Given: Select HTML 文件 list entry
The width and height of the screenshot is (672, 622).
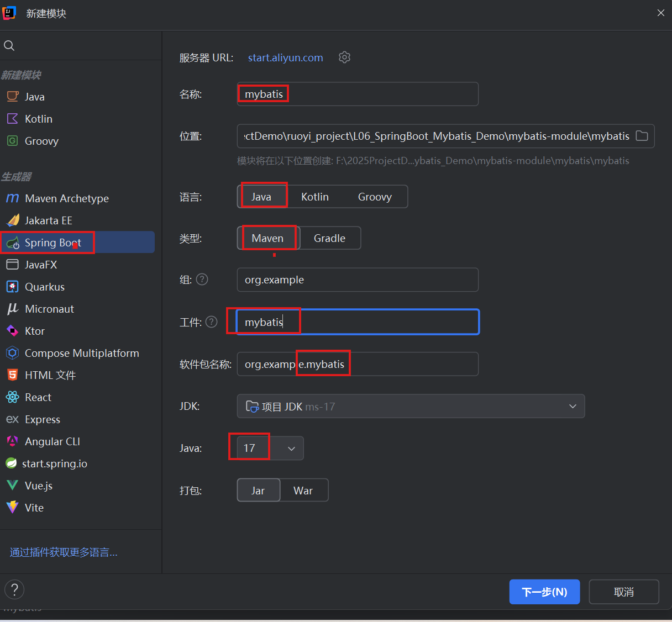Looking at the screenshot, I should [77, 375].
